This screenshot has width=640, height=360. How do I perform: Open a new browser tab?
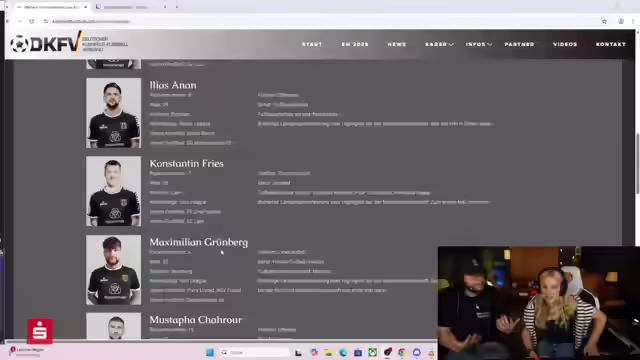(177, 7)
